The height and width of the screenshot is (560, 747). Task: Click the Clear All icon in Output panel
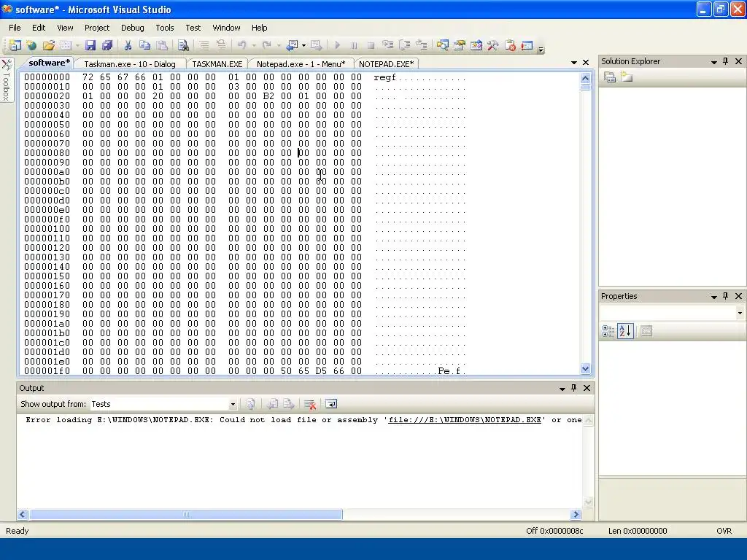[310, 404]
